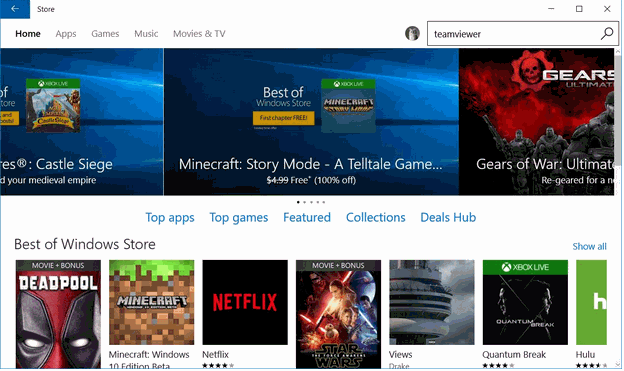Click the Quantum Break title text
This screenshot has width=624, height=371.
pos(514,354)
